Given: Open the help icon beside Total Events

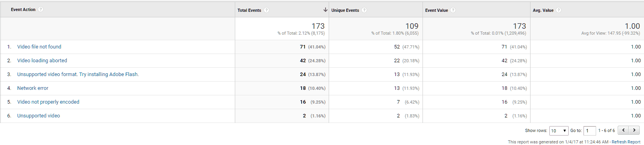Looking at the screenshot, I should [x=267, y=10].
